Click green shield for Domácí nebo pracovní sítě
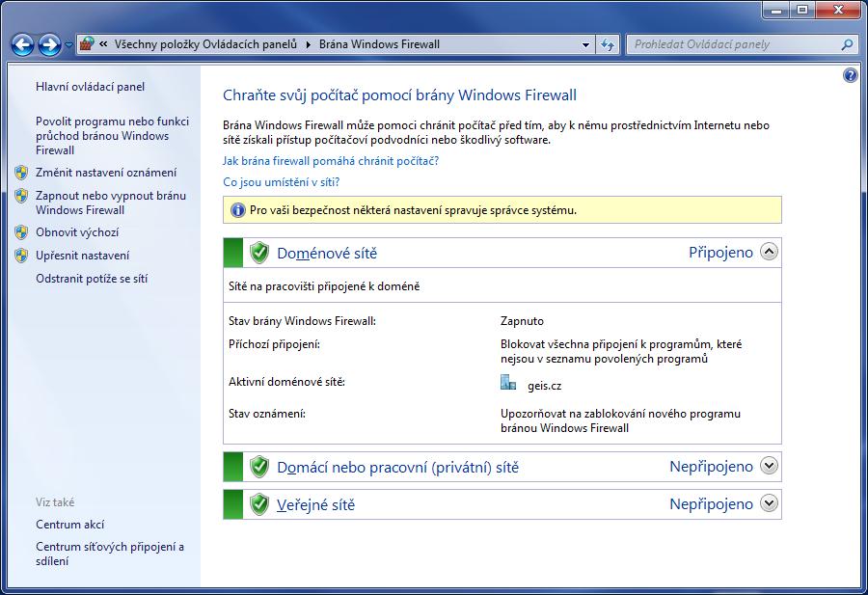This screenshot has width=868, height=595. tap(259, 467)
